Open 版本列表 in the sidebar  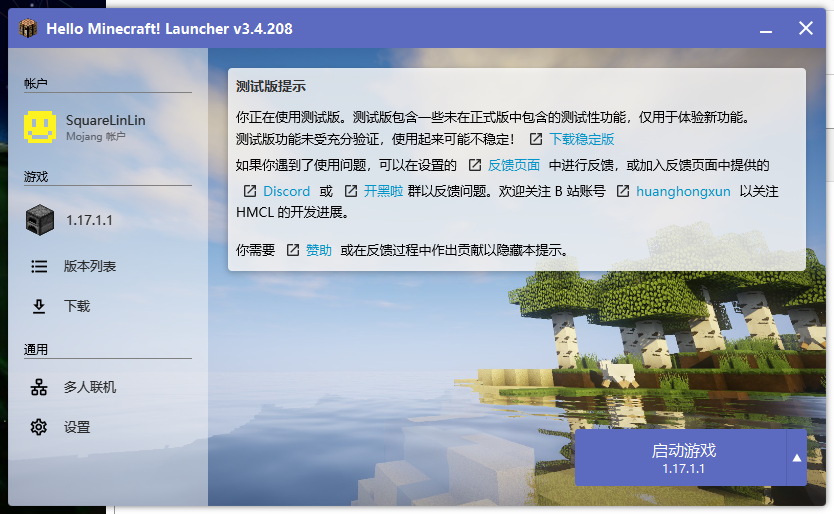pos(89,266)
